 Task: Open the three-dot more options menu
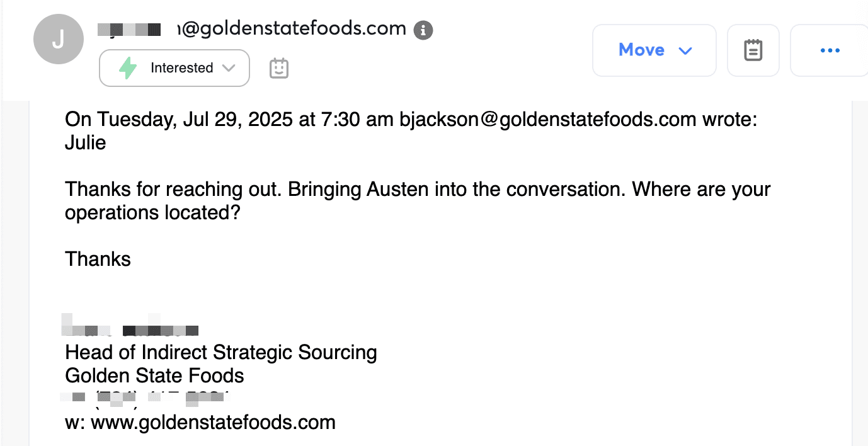pos(830,50)
